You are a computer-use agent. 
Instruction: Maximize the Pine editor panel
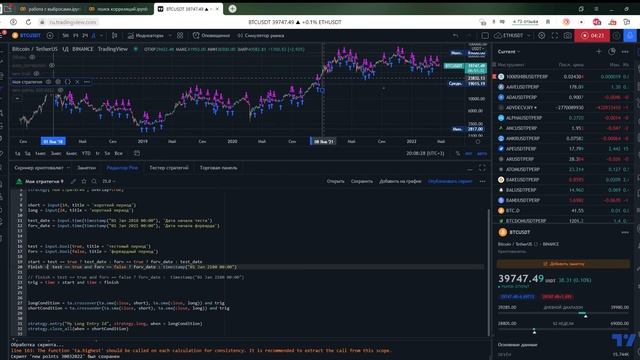(482, 168)
